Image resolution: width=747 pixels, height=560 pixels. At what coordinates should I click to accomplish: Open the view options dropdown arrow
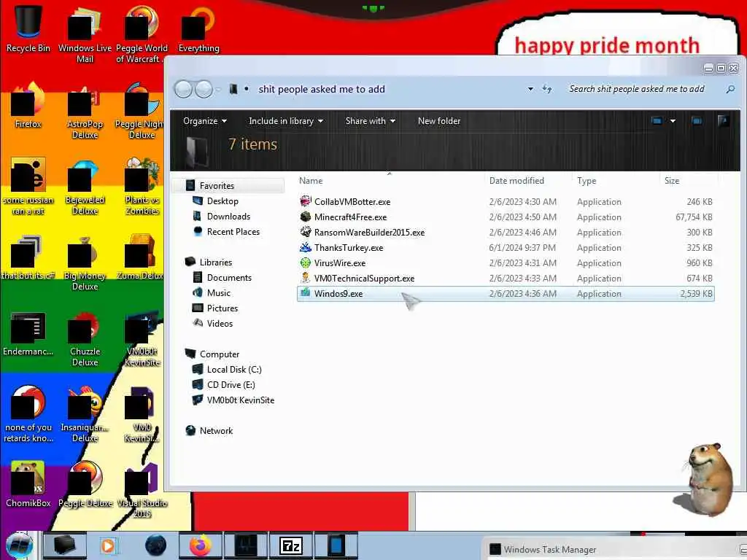pos(673,121)
